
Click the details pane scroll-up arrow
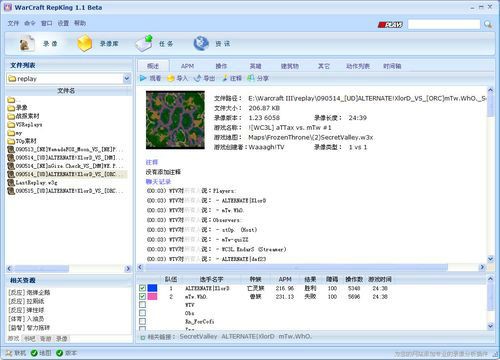pos(490,90)
